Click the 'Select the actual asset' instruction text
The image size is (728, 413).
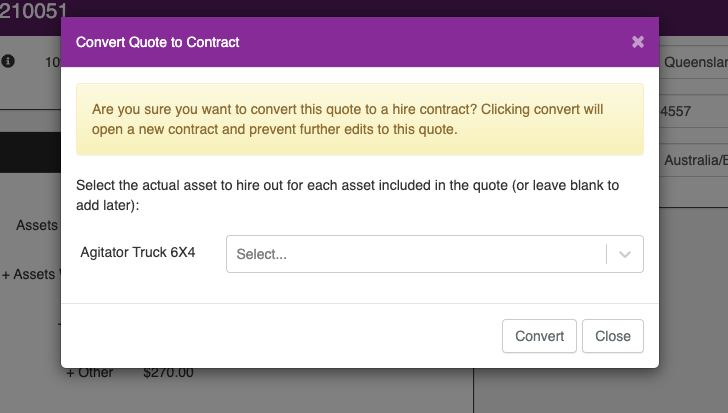(x=347, y=195)
